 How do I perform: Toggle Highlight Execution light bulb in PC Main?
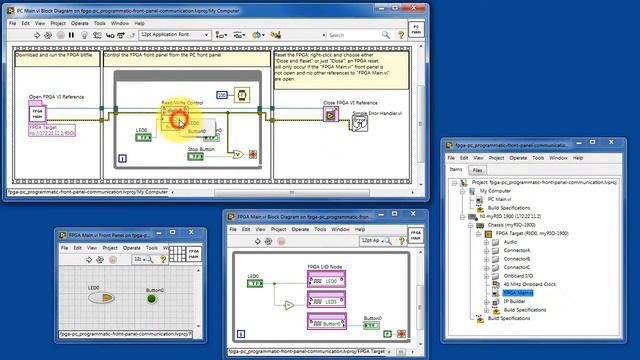(x=84, y=36)
